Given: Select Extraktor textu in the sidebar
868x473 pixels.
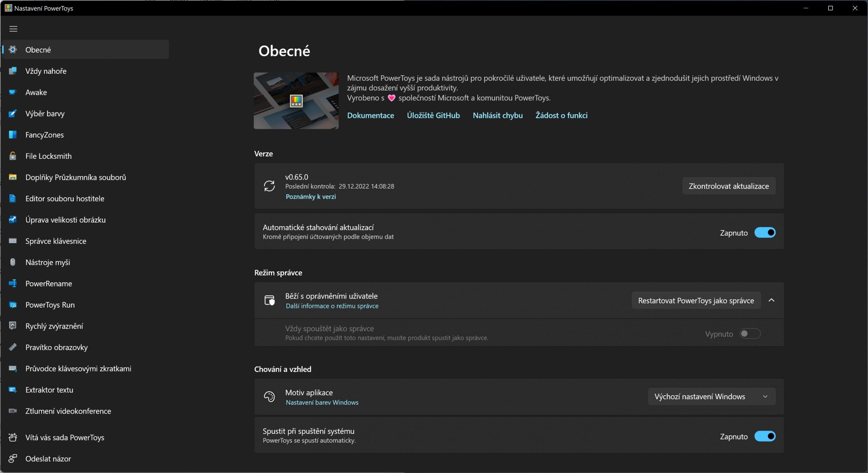Looking at the screenshot, I should pos(86,390).
